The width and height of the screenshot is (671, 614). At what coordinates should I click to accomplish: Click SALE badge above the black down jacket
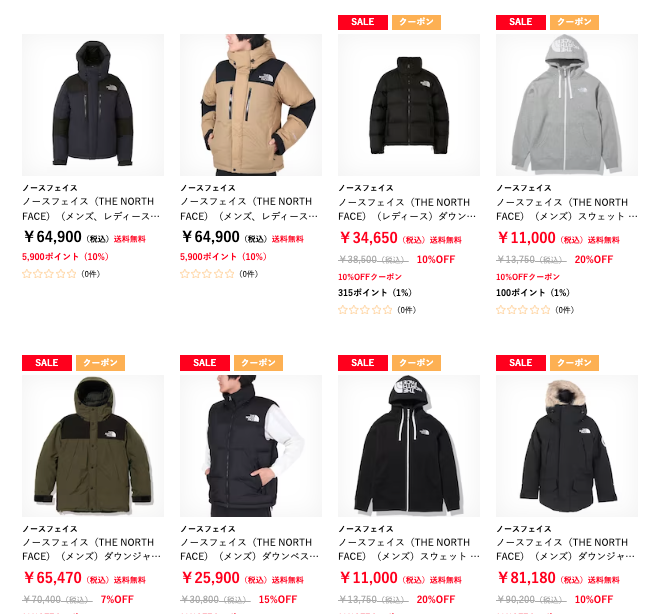(x=362, y=22)
